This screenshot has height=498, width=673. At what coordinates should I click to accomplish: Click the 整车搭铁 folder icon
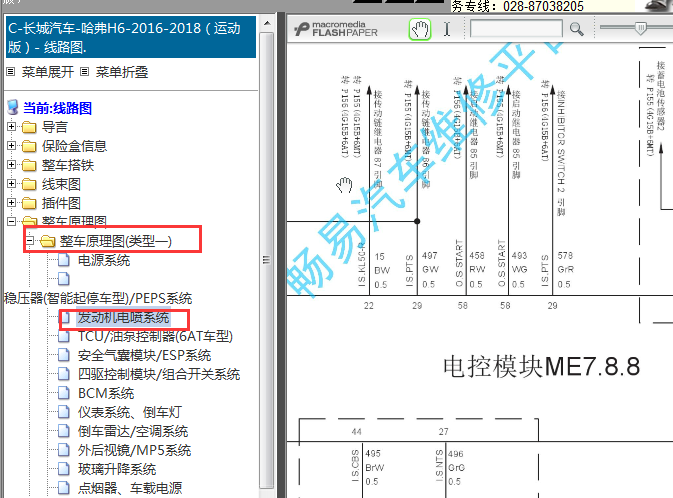(x=29, y=165)
